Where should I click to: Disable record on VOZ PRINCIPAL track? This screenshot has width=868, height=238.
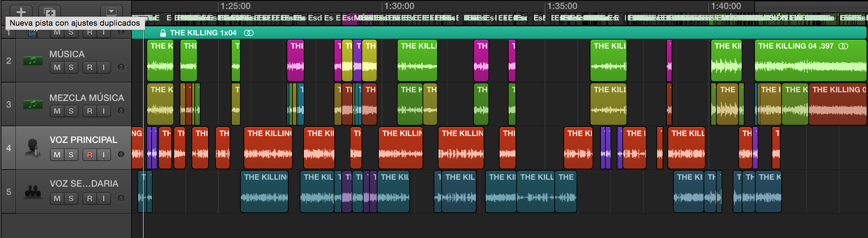[x=90, y=155]
